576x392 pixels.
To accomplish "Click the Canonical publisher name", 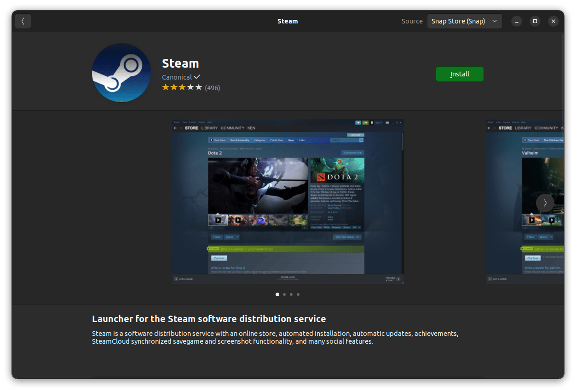I will pyautogui.click(x=177, y=77).
